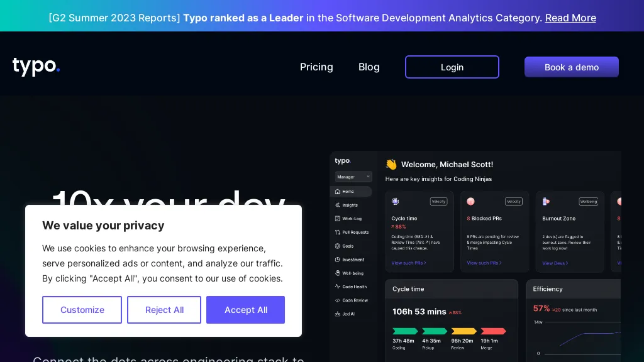The image size is (644, 362).
Task: Open Jed AI from the sidebar
Action: pos(347,314)
